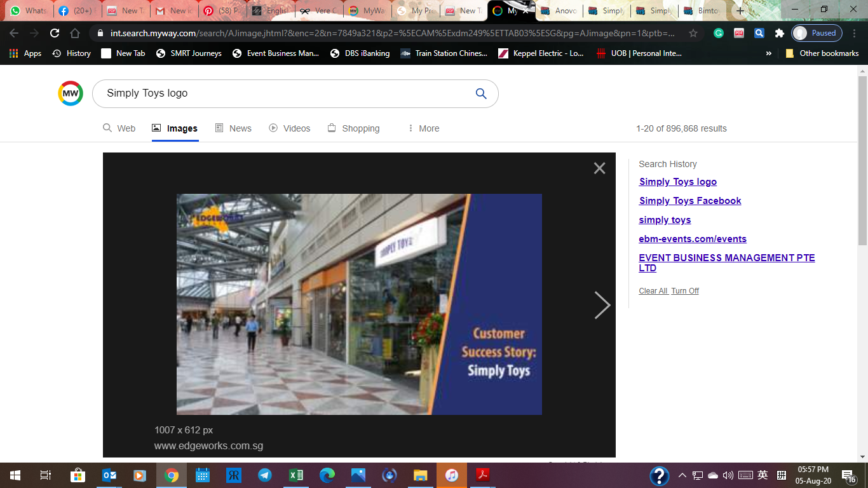868x488 pixels.
Task: Go to next image with right arrow
Action: click(x=601, y=305)
